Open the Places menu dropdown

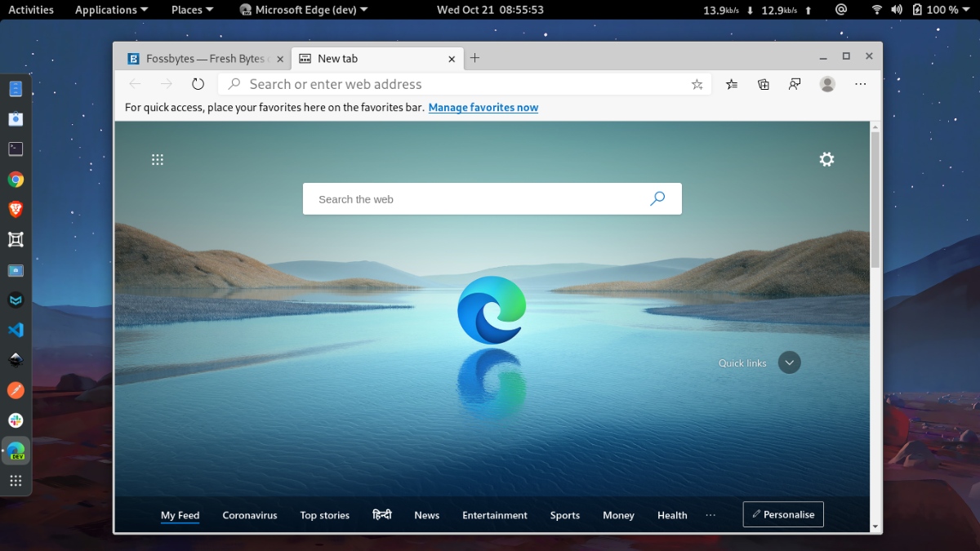coord(192,10)
